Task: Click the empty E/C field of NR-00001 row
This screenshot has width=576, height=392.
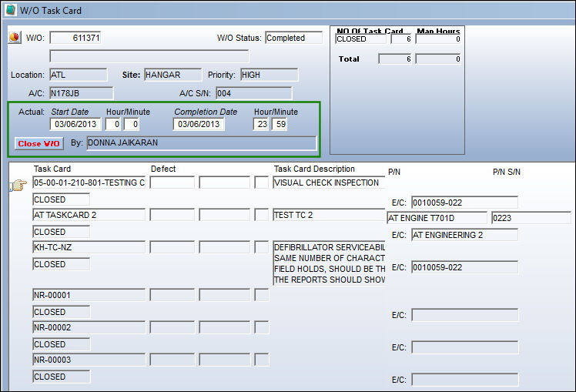Action: pyautogui.click(x=464, y=315)
